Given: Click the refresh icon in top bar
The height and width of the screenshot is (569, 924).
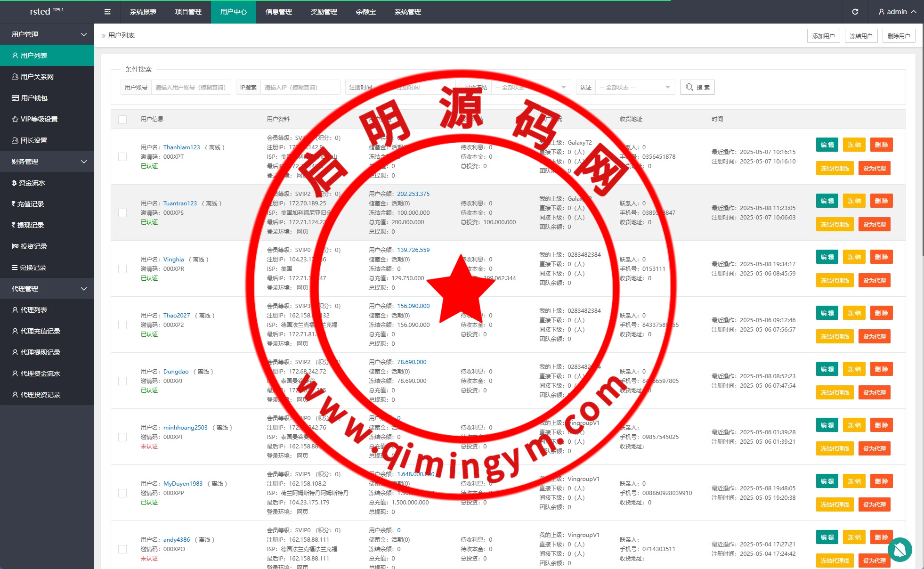Looking at the screenshot, I should (855, 12).
